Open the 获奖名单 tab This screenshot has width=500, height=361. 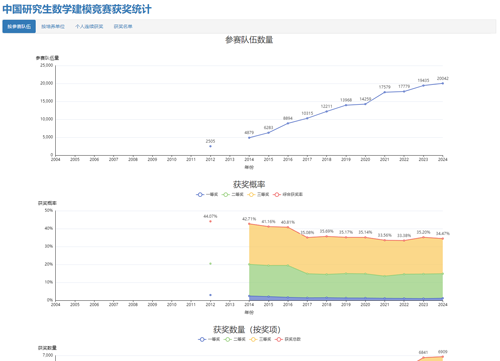point(123,27)
